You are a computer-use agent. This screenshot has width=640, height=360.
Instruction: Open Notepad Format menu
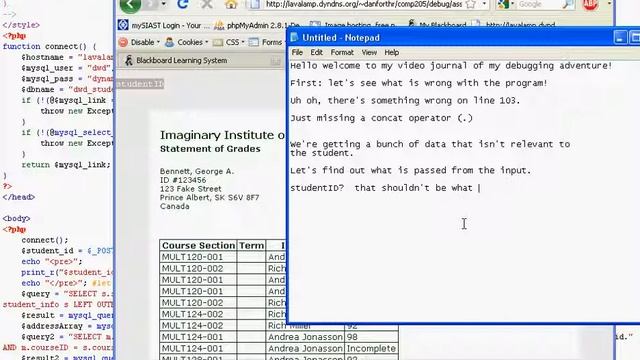[342, 52]
